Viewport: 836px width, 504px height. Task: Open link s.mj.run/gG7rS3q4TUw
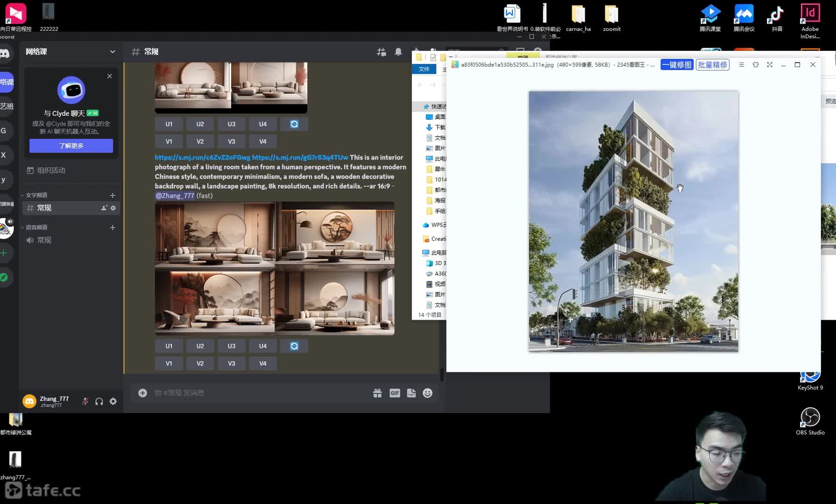pyautogui.click(x=300, y=158)
